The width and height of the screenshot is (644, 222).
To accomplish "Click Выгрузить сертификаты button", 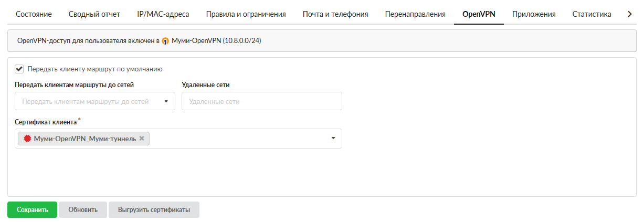I will [x=154, y=209].
